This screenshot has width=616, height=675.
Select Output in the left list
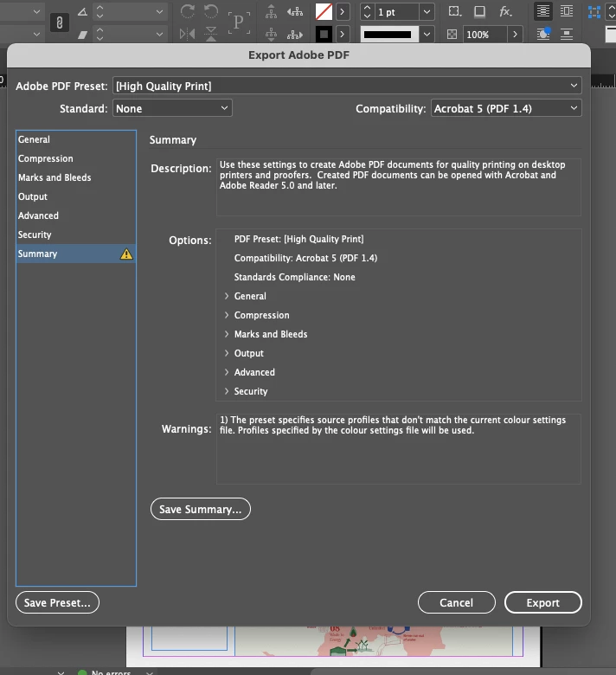click(76, 196)
